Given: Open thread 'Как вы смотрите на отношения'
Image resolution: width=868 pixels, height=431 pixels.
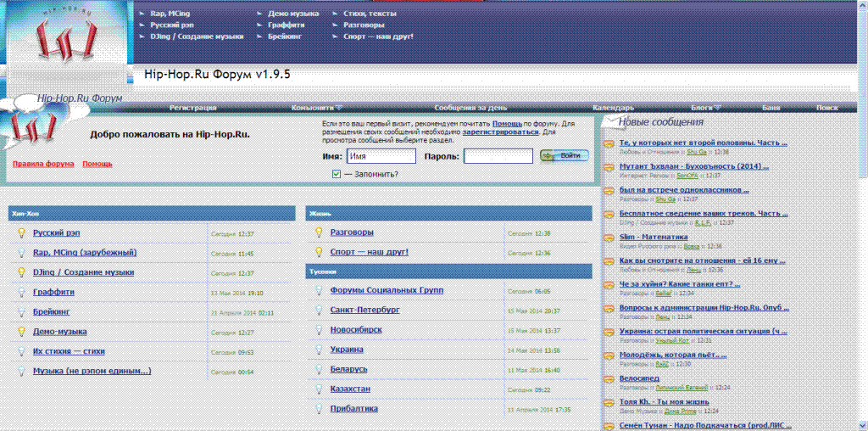Looking at the screenshot, I should coord(703,260).
